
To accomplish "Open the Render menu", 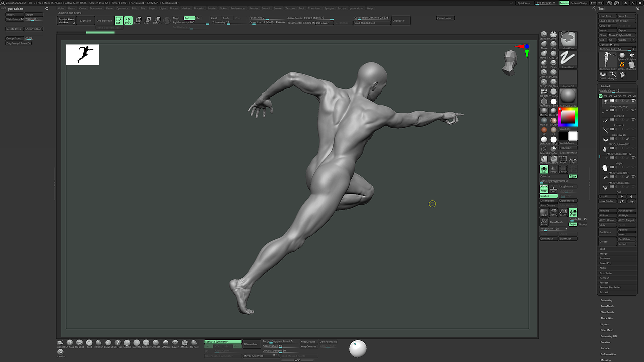I will pos(254,8).
